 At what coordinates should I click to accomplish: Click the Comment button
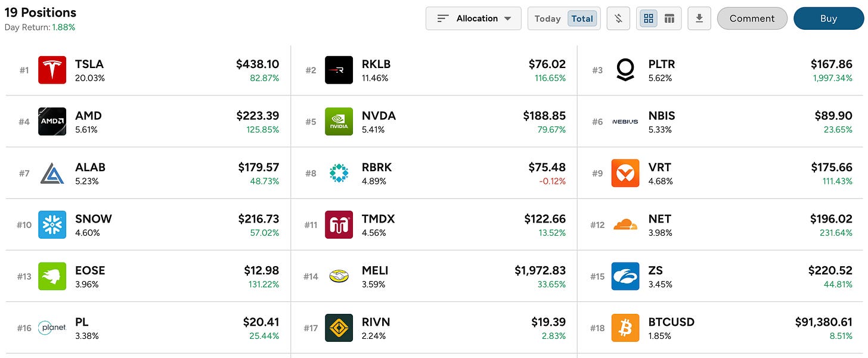(x=752, y=18)
